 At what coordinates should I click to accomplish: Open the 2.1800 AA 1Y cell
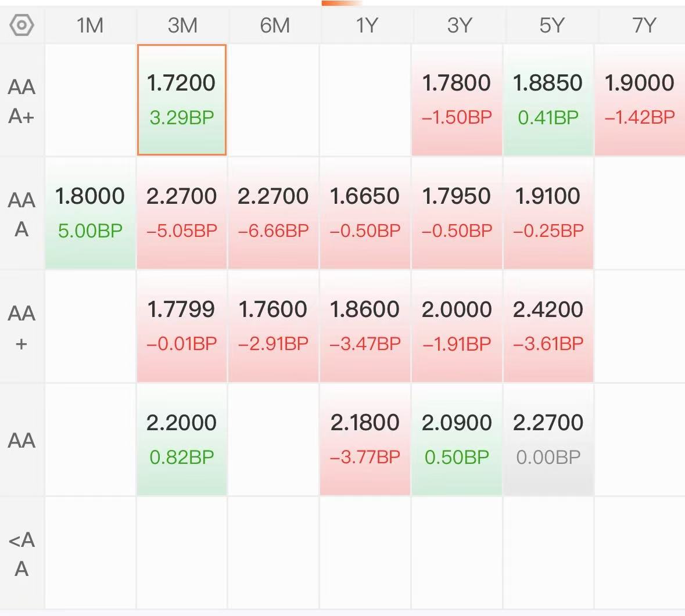tap(365, 440)
